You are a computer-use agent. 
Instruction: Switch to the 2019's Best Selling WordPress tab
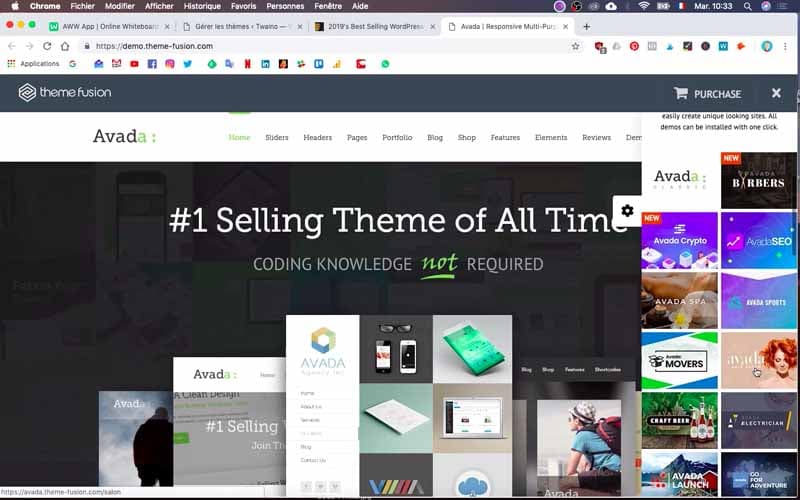point(375,27)
